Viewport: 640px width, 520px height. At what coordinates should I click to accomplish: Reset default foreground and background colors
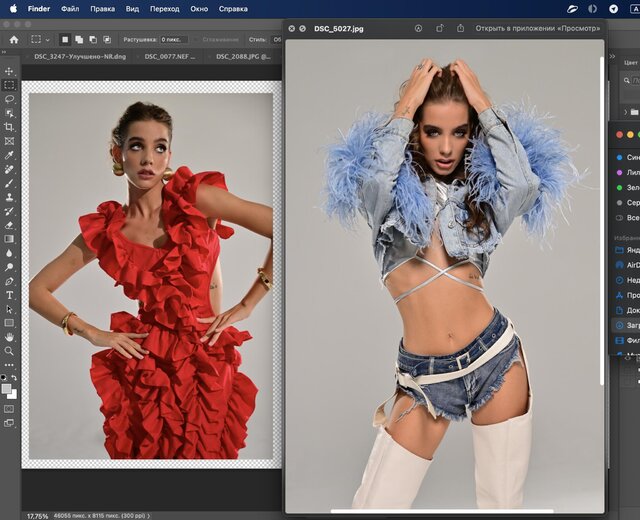pos(4,377)
